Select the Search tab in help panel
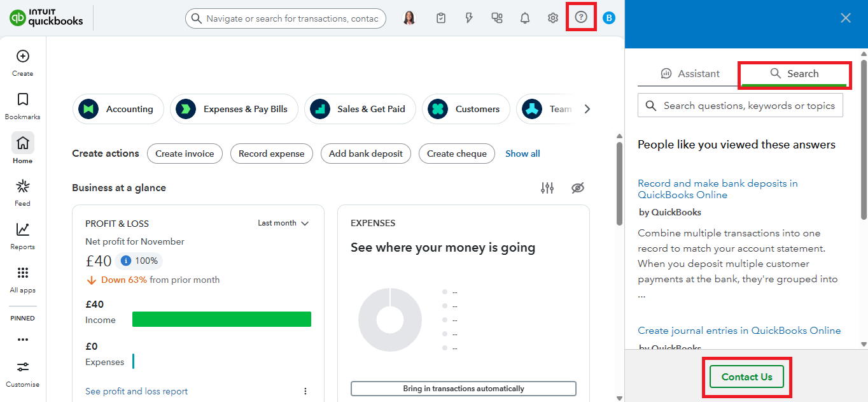Viewport: 868px width, 402px height. click(x=794, y=74)
